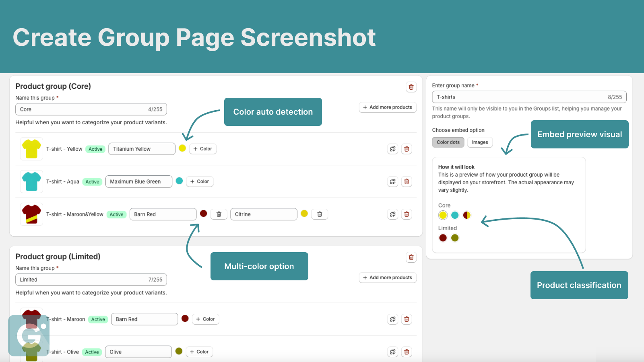Select the split-color dot in Core preview
The width and height of the screenshot is (644, 362).
(467, 215)
